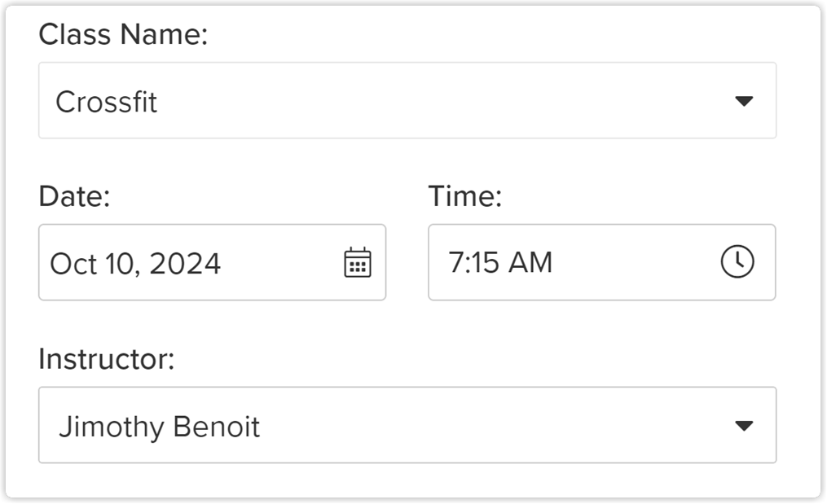Screen dimensions: 827x504
Task: Click the "Time:" label
Action: [x=464, y=196]
